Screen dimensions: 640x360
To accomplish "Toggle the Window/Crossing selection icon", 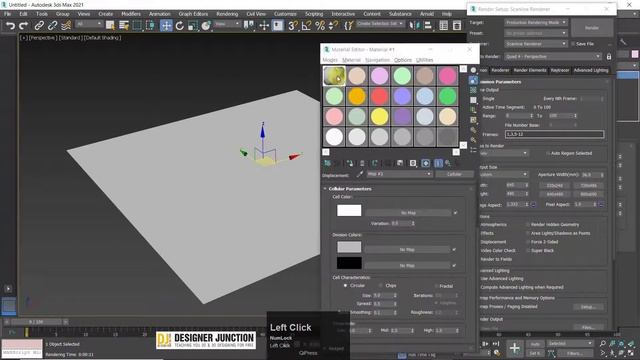I will (x=151, y=26).
